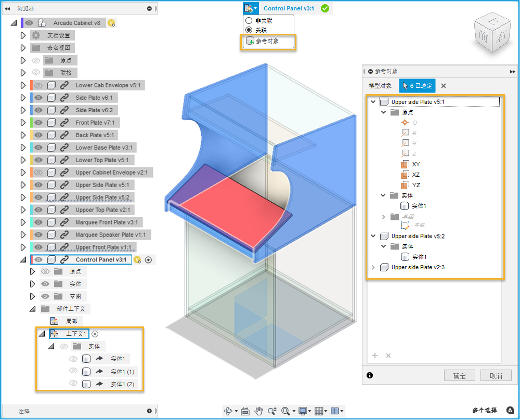
Task: Click link icon of Lower Base Plate v3:1
Action: pyautogui.click(x=64, y=148)
